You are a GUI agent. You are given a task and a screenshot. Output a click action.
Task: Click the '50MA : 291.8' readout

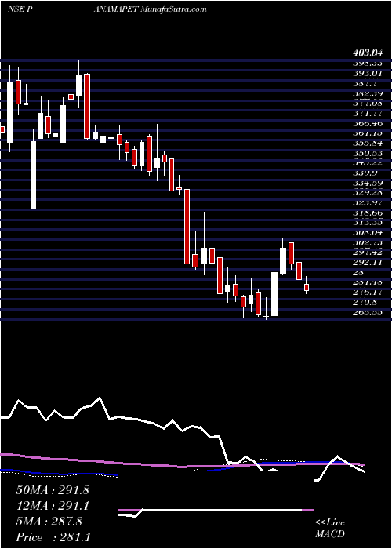(x=53, y=490)
